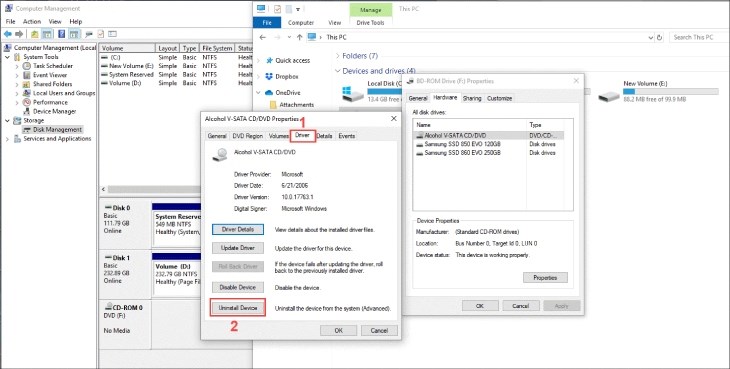Click the Dropbox icon in Explorer navigation
The width and height of the screenshot is (730, 369).
269,76
